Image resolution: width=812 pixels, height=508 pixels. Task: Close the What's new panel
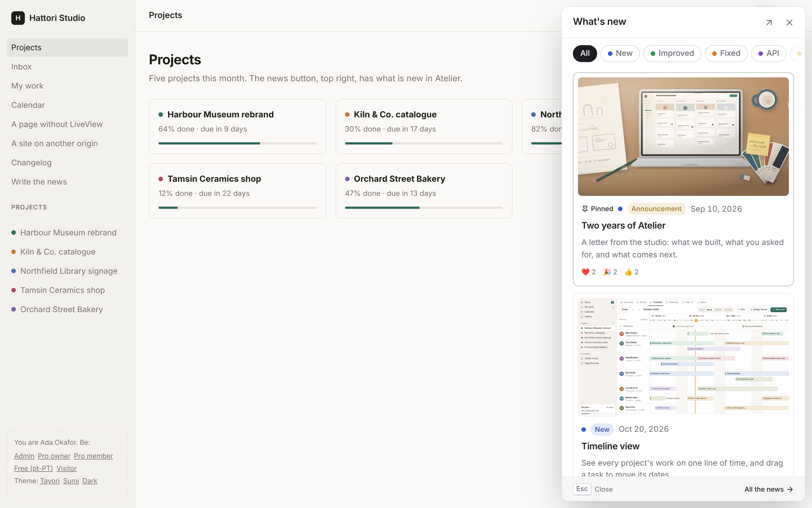point(789,23)
